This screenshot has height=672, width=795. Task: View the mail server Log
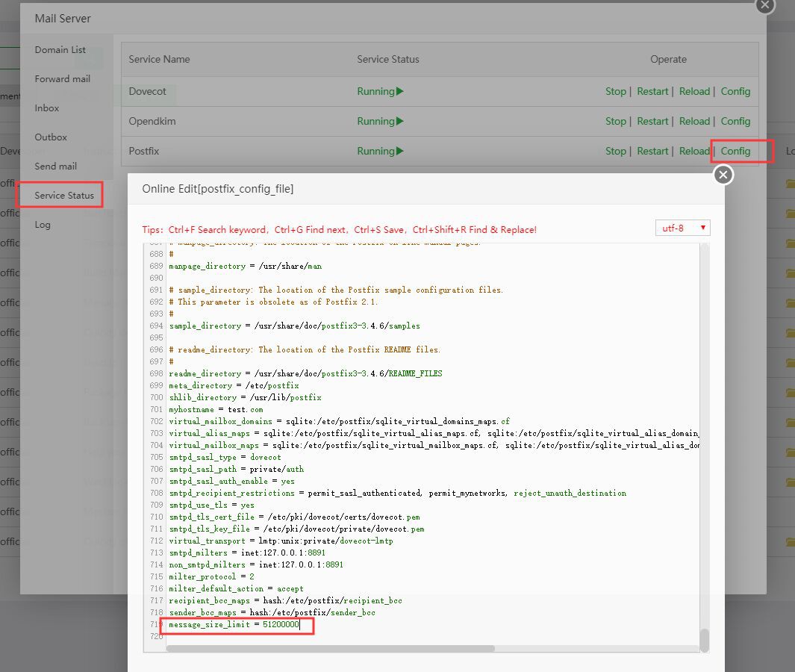[x=43, y=224]
